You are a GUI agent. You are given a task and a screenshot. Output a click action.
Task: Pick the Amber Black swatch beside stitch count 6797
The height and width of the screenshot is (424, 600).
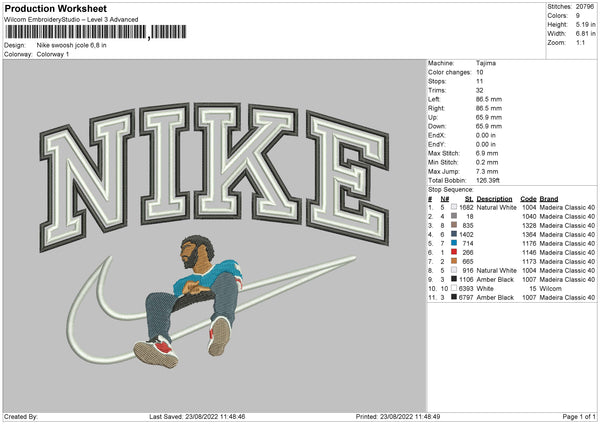click(x=454, y=297)
